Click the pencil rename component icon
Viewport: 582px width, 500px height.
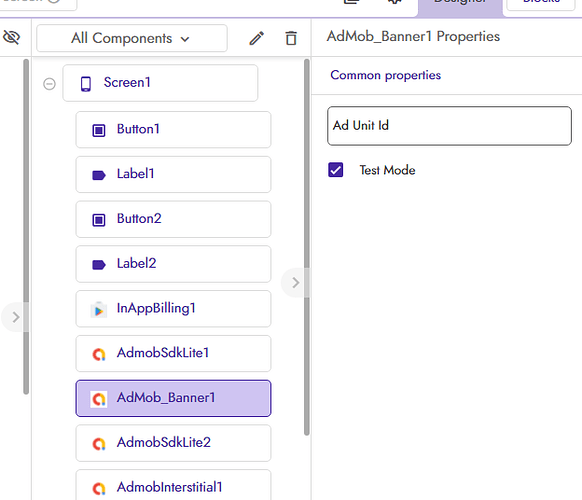[x=256, y=38]
